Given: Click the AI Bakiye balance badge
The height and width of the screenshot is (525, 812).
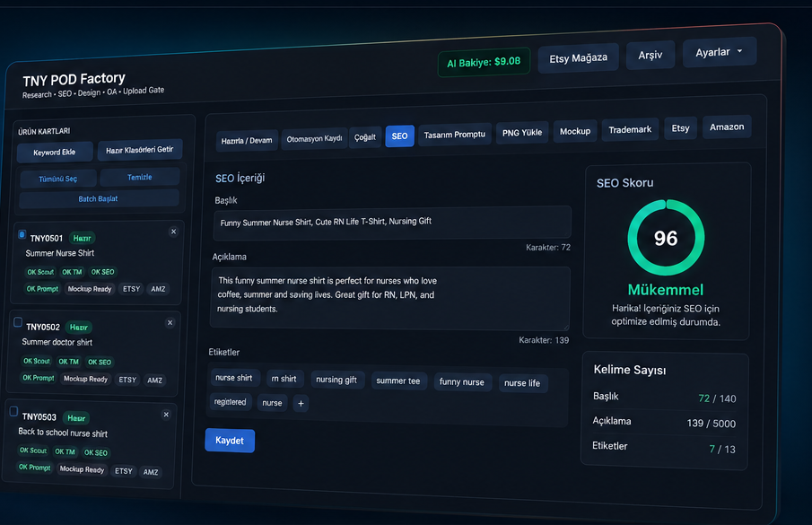Looking at the screenshot, I should (484, 62).
